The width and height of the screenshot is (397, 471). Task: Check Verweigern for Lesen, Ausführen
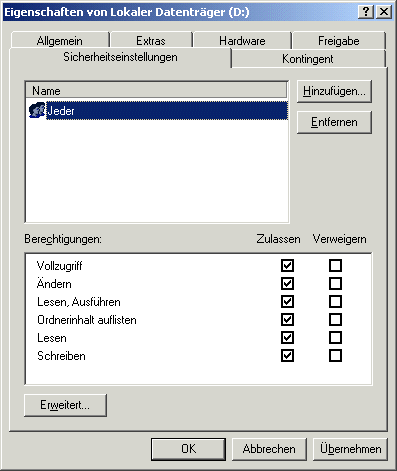click(x=335, y=302)
